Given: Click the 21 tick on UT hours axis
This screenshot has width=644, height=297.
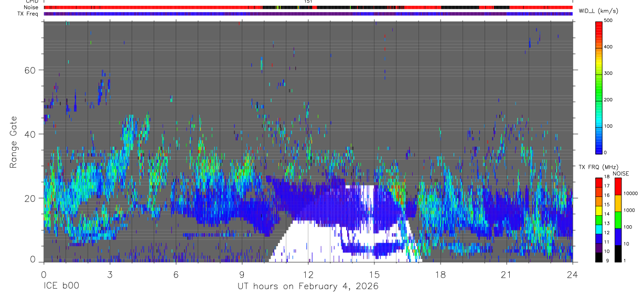Looking at the screenshot, I should click(x=507, y=274).
